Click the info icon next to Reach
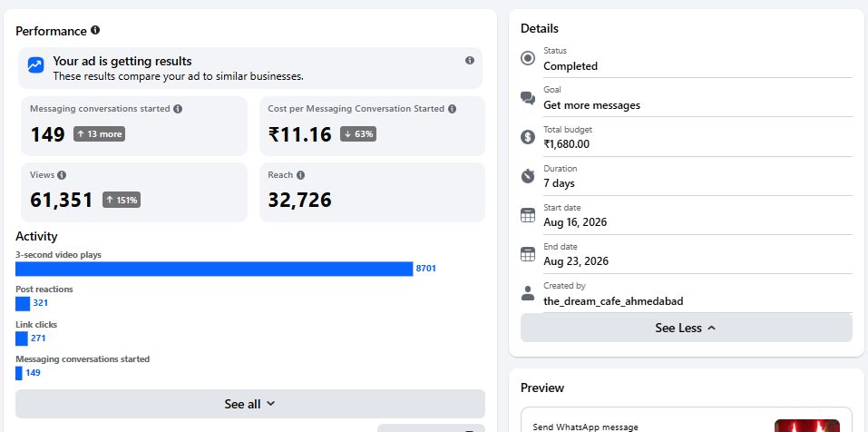 tap(300, 175)
